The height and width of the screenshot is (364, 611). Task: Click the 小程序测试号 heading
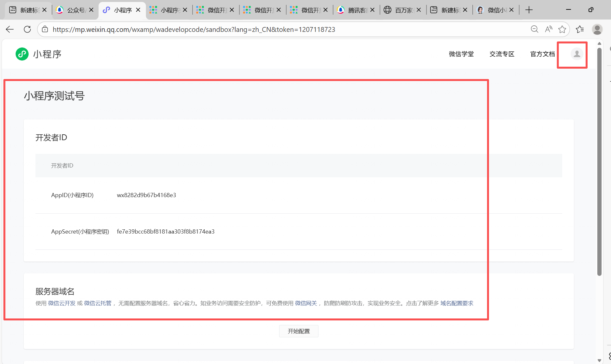tap(54, 96)
